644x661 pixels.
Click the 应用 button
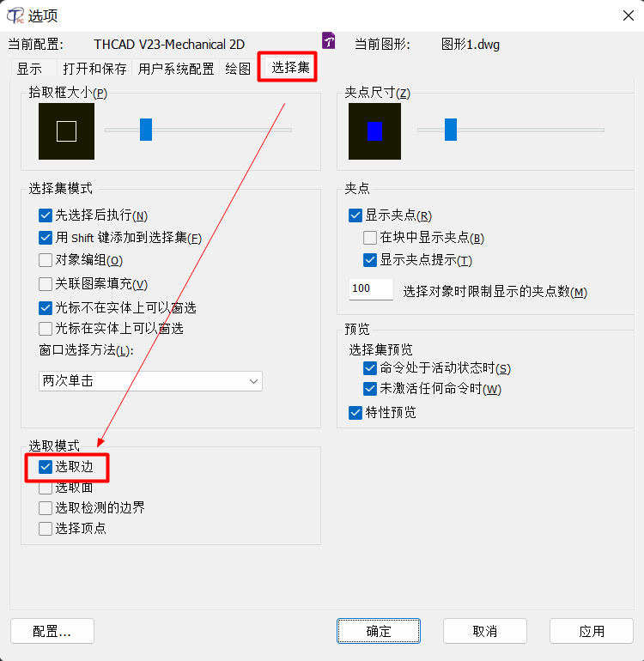[592, 631]
